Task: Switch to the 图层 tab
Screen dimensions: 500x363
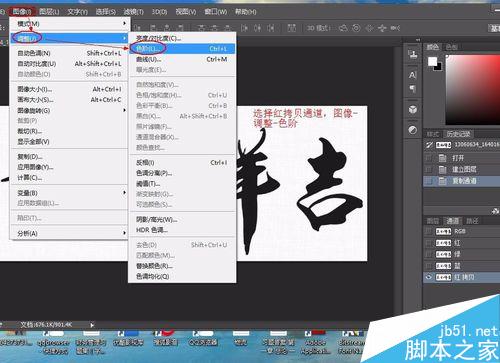Action: click(x=433, y=221)
